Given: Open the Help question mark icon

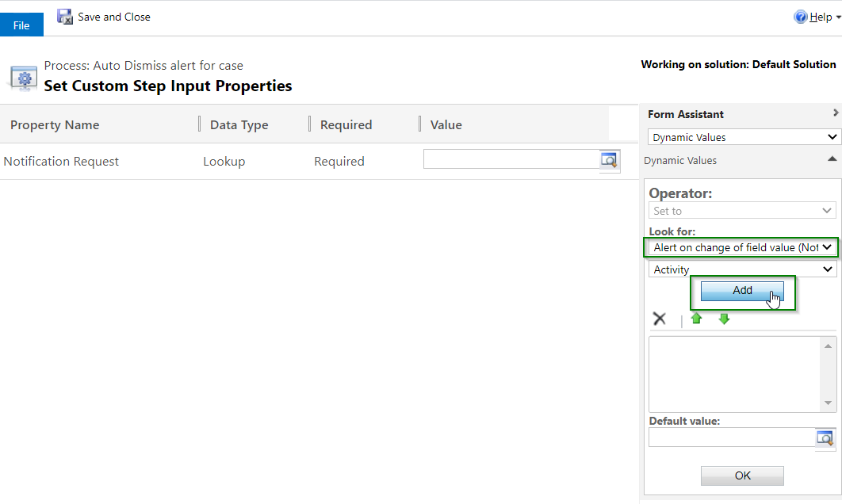Looking at the screenshot, I should [x=800, y=17].
